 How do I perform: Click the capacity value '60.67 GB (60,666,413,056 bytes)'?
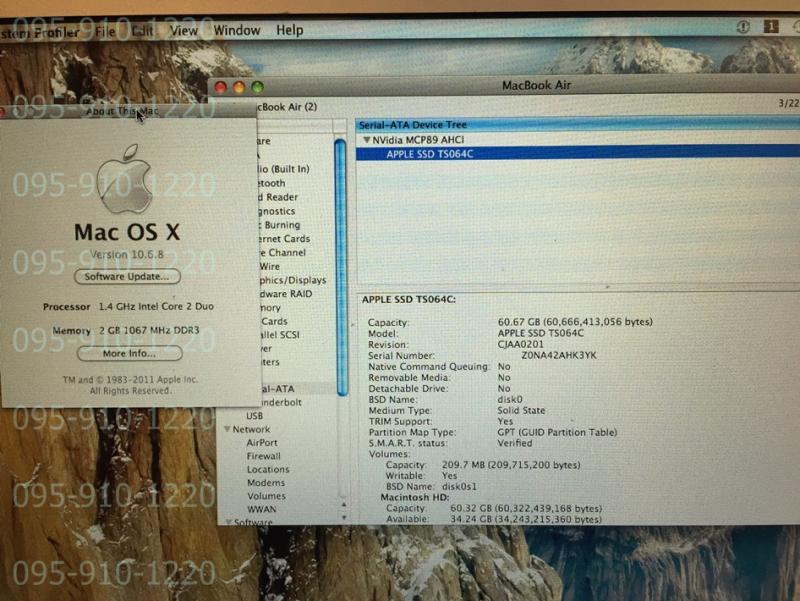[575, 322]
